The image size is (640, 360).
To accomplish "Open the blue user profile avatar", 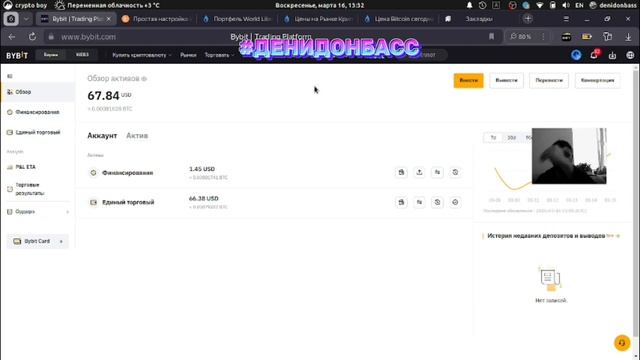I will (x=576, y=55).
